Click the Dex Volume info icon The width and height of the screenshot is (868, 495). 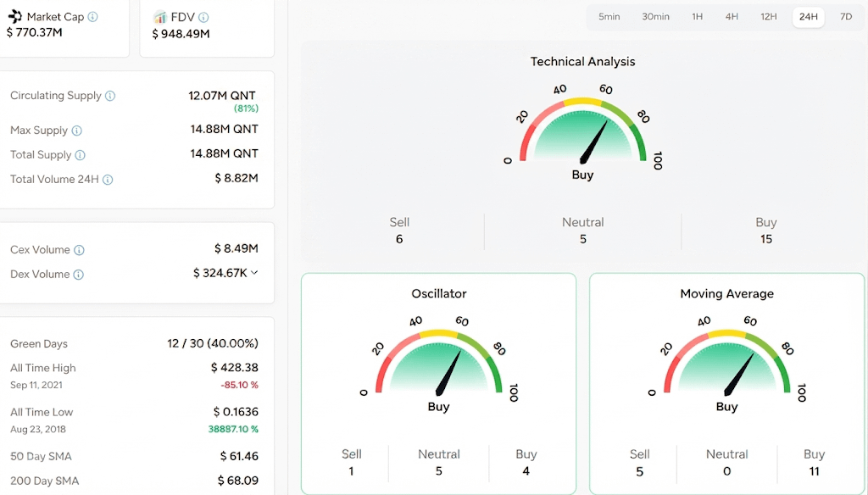(x=79, y=275)
